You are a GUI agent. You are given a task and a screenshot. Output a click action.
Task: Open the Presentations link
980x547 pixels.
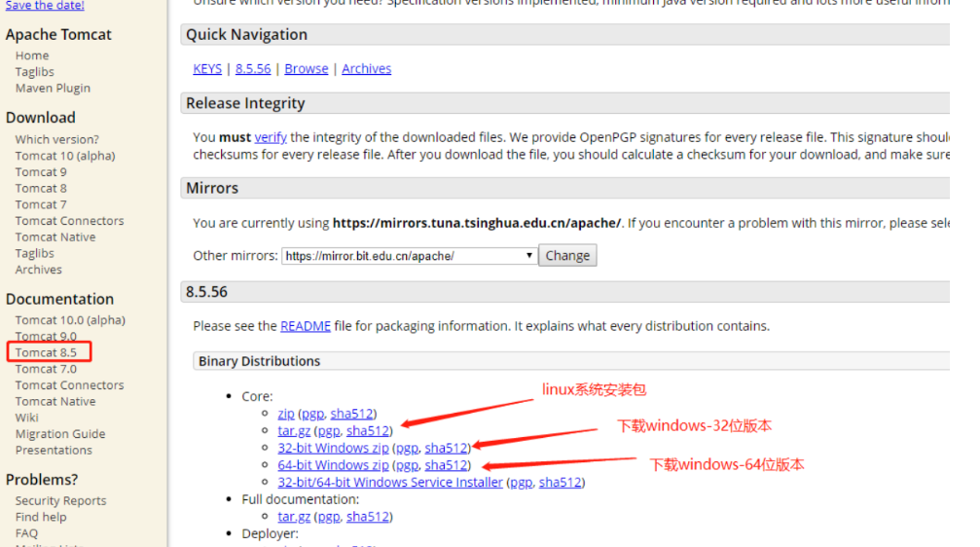click(54, 450)
